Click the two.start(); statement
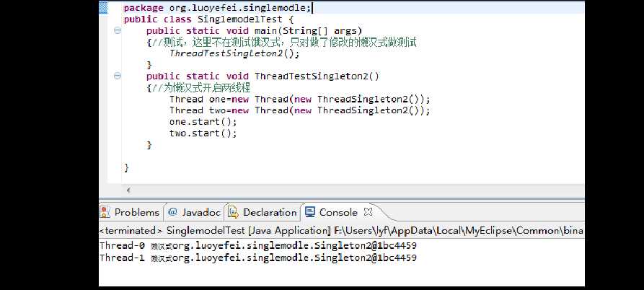Screen dimensions: 644x290 pos(203,133)
